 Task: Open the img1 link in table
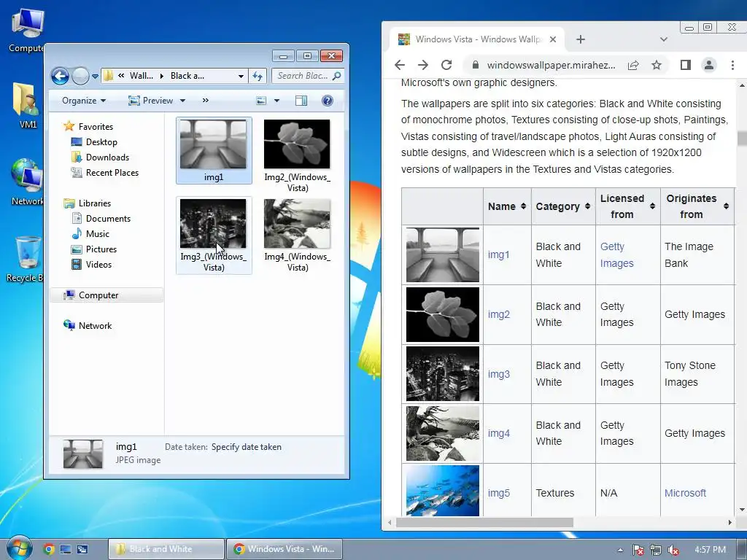pyautogui.click(x=498, y=254)
